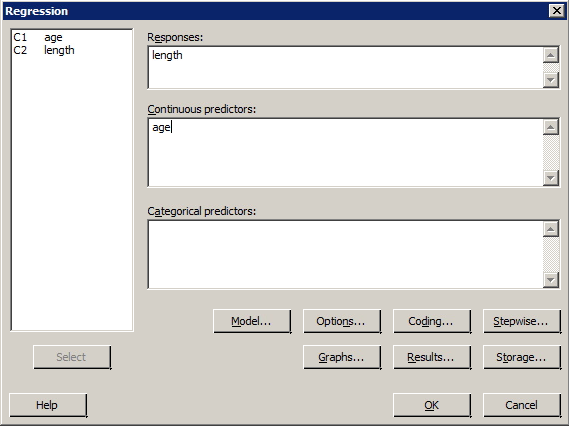Click inside the Continuous predictors box
569x426 pixels.
tap(345, 152)
